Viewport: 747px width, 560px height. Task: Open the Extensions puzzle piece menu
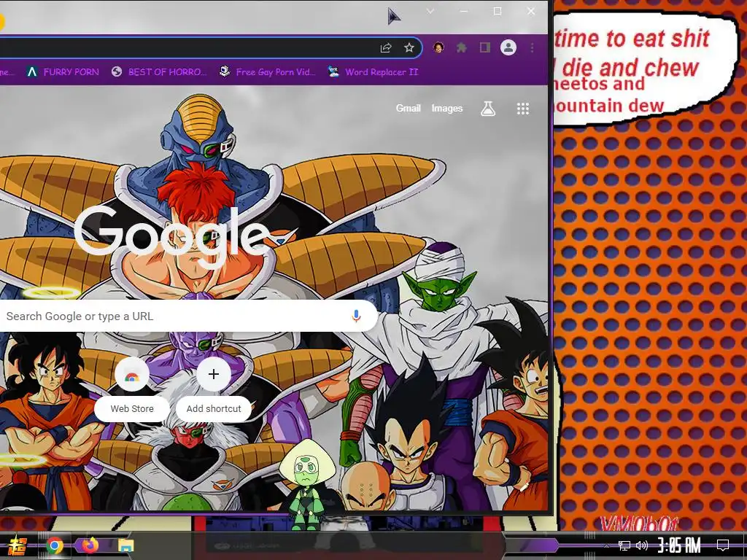462,47
